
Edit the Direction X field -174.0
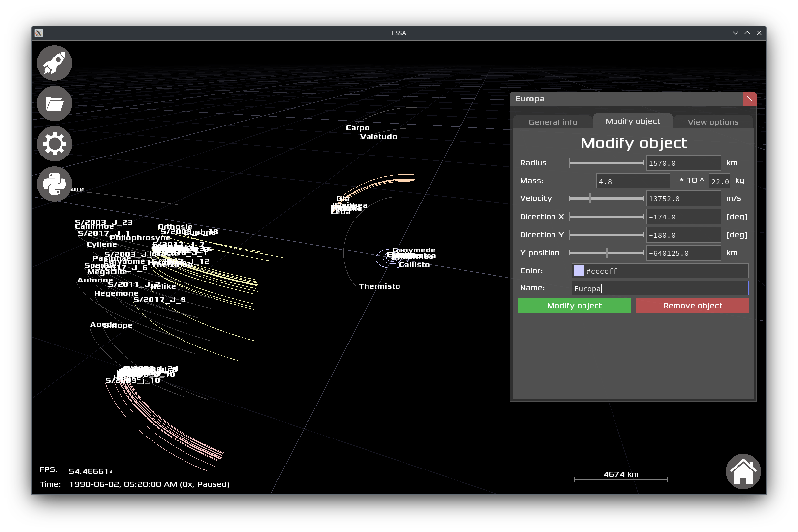[683, 217]
